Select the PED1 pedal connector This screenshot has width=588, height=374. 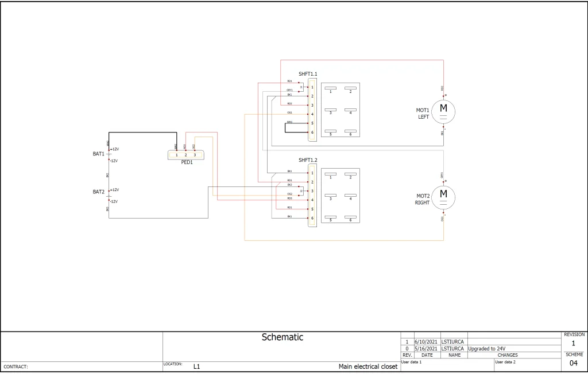186,155
